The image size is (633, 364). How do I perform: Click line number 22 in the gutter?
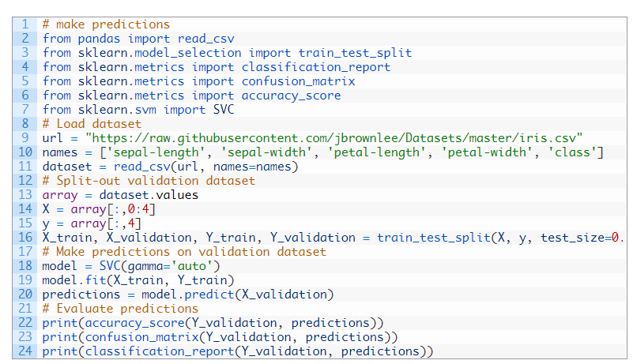tap(25, 322)
